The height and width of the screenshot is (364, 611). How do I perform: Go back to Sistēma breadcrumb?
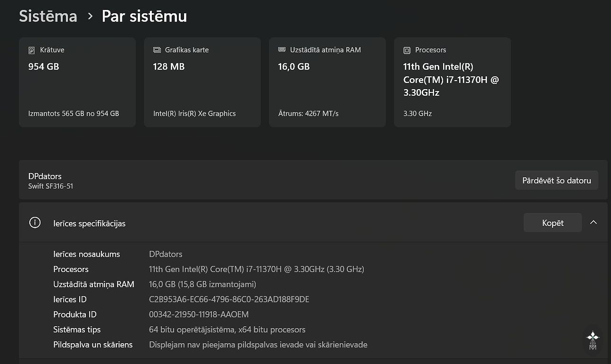tap(48, 16)
